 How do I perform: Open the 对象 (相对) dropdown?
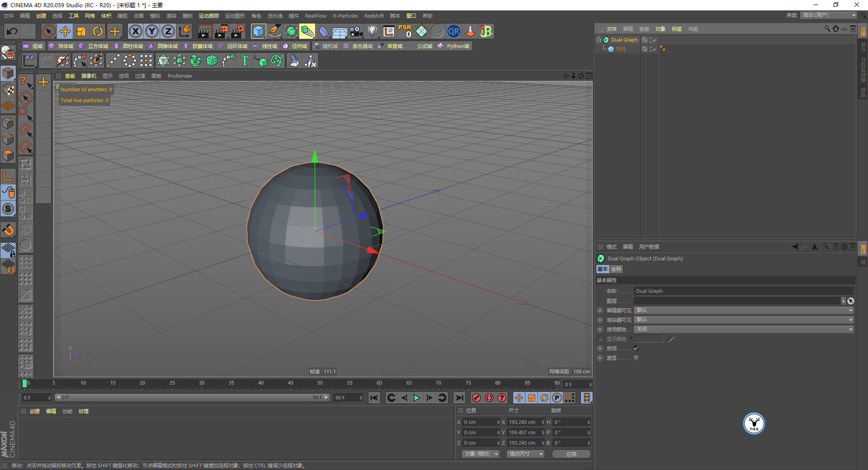(481, 454)
